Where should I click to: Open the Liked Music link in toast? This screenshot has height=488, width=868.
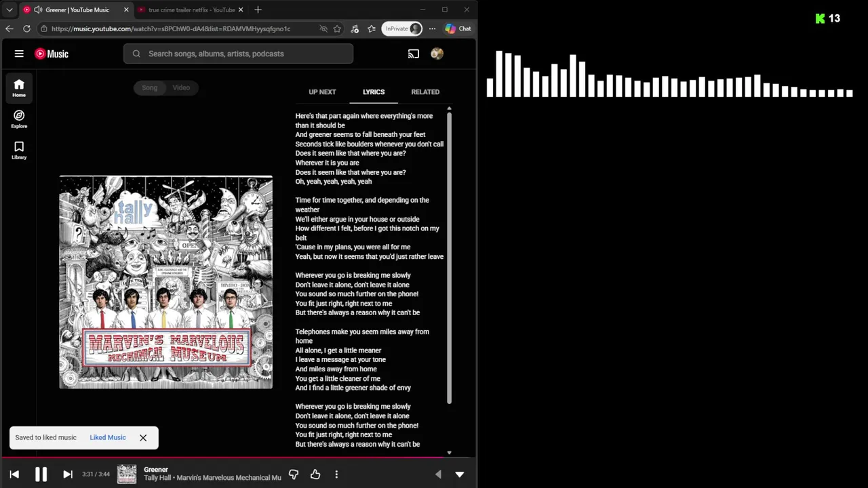(108, 438)
